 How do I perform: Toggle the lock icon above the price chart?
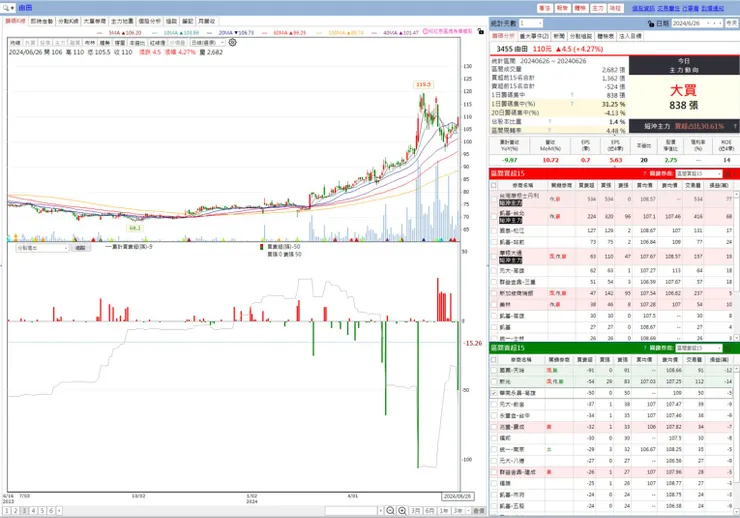480,31
